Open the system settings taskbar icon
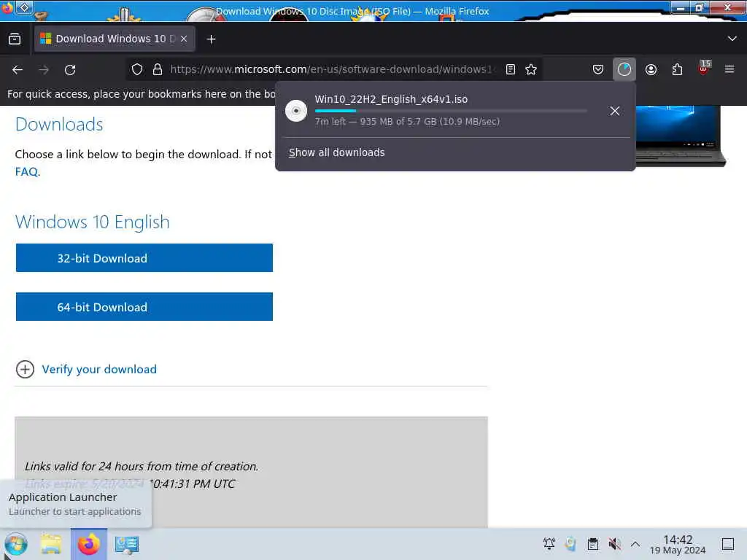747x560 pixels. coord(127,544)
